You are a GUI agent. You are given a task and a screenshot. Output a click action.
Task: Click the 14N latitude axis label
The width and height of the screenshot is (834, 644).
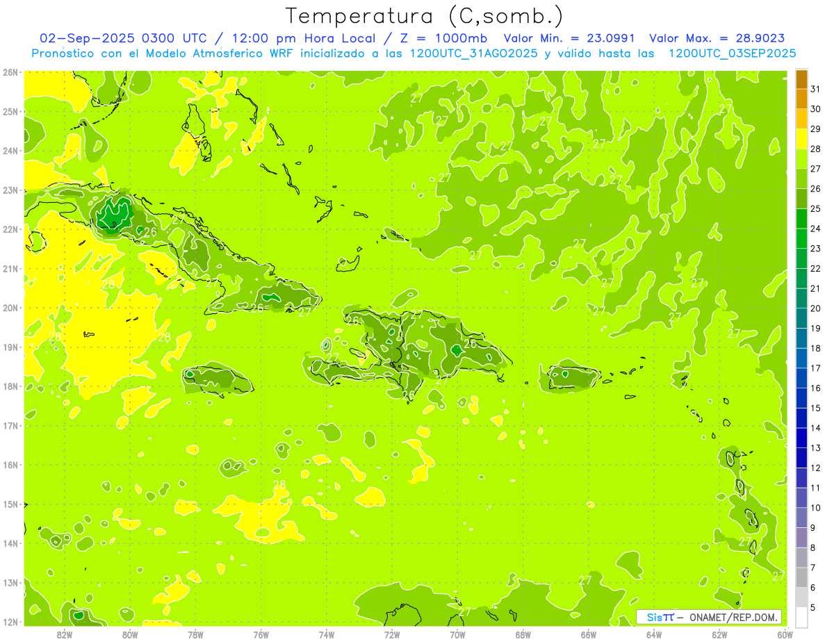click(10, 543)
